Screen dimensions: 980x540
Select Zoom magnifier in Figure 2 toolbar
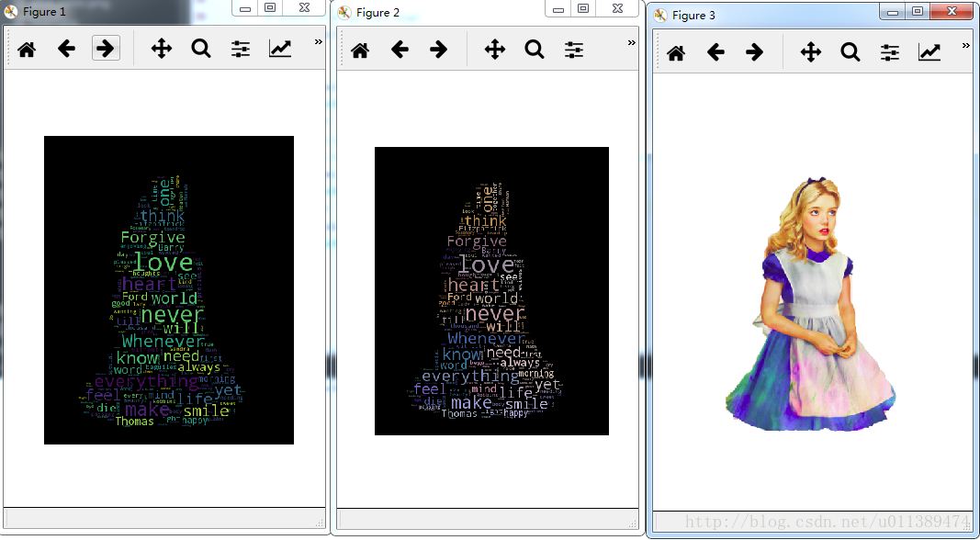pos(535,49)
